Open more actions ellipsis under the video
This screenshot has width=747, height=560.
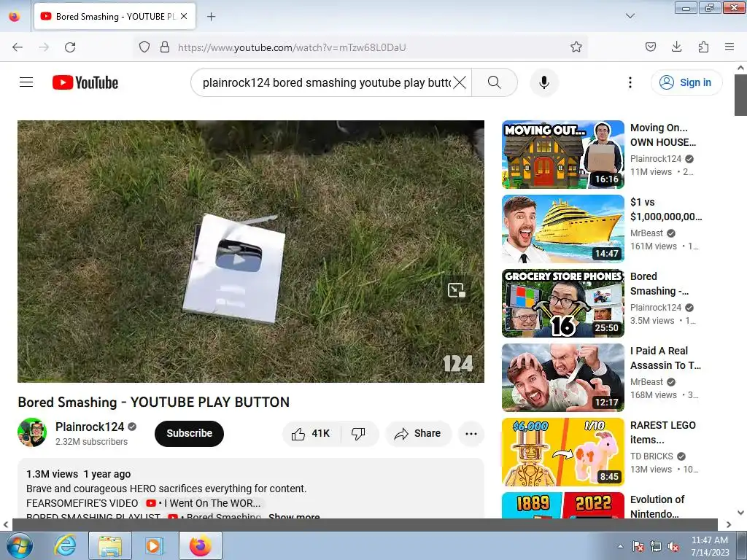point(471,433)
